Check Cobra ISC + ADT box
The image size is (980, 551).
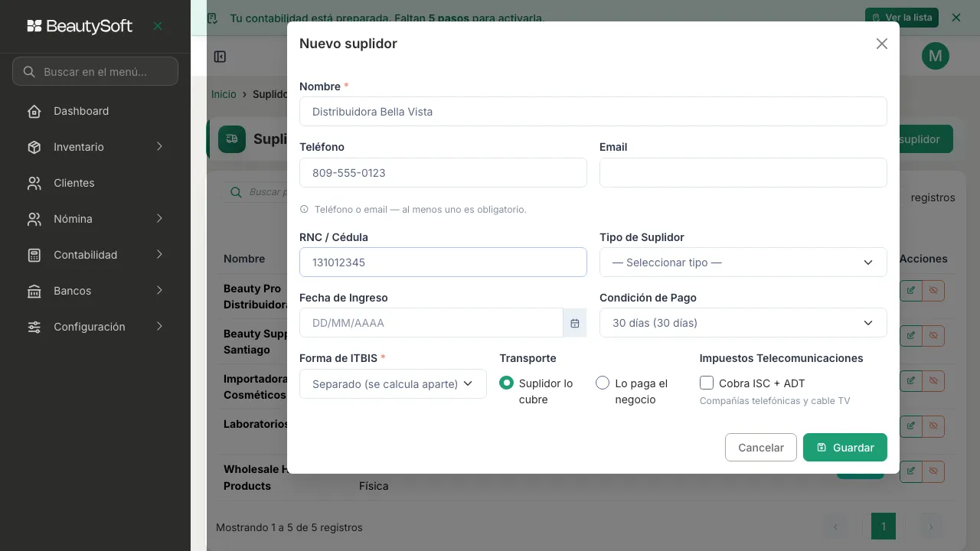tap(707, 383)
